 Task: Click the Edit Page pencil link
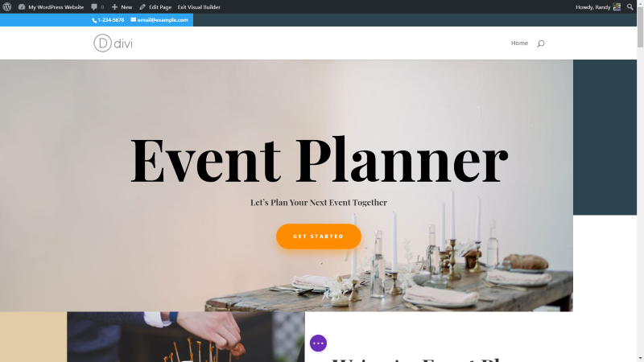155,7
